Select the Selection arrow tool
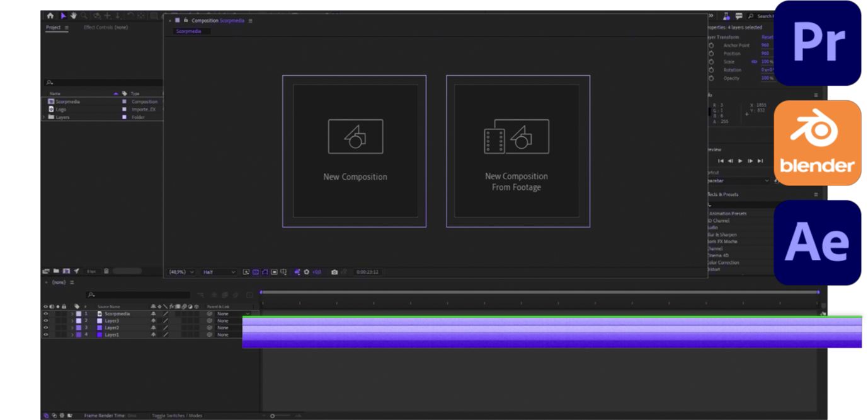The image size is (868, 420). tap(63, 16)
